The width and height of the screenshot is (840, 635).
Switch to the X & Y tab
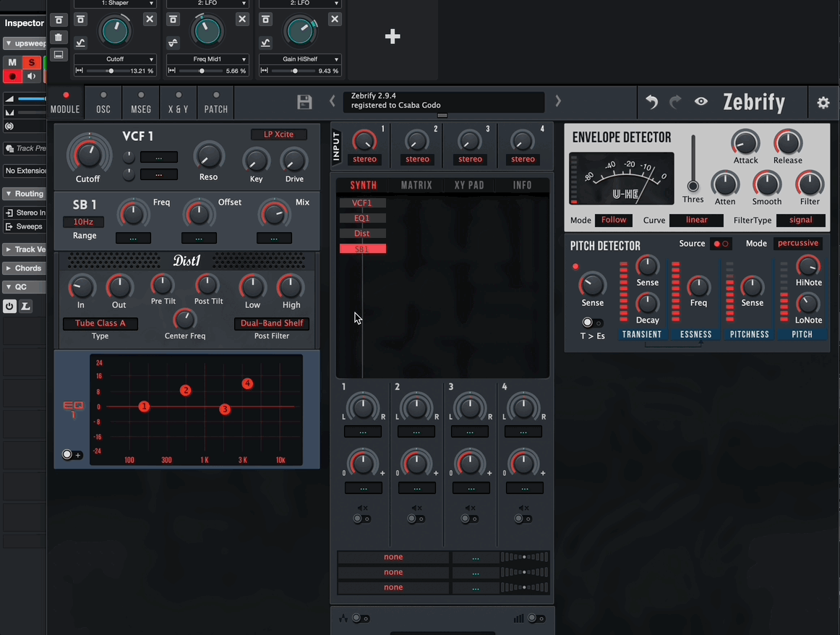[x=179, y=103]
